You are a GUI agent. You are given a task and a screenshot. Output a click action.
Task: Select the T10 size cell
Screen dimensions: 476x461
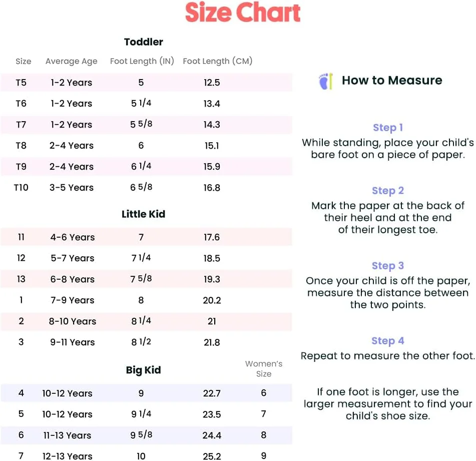click(x=21, y=188)
